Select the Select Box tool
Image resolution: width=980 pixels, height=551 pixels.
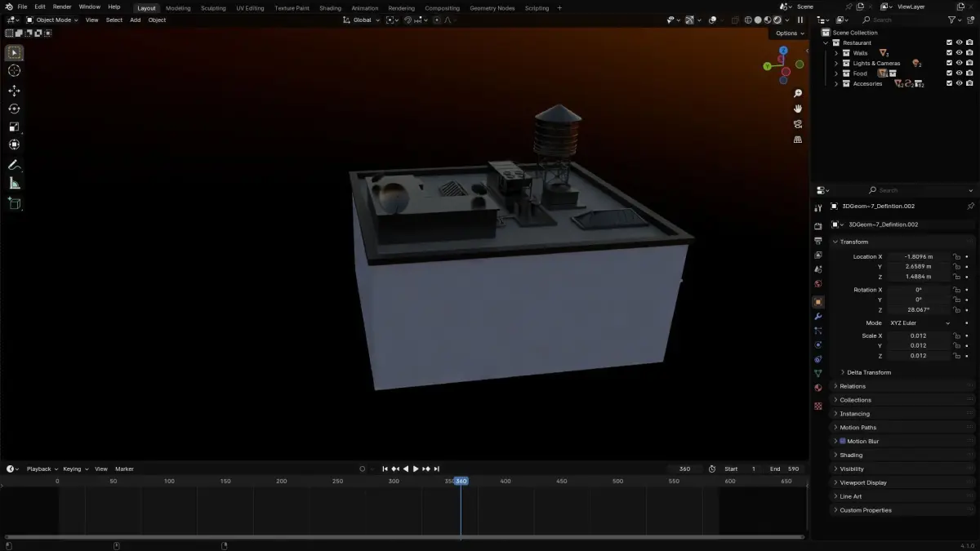pos(14,53)
